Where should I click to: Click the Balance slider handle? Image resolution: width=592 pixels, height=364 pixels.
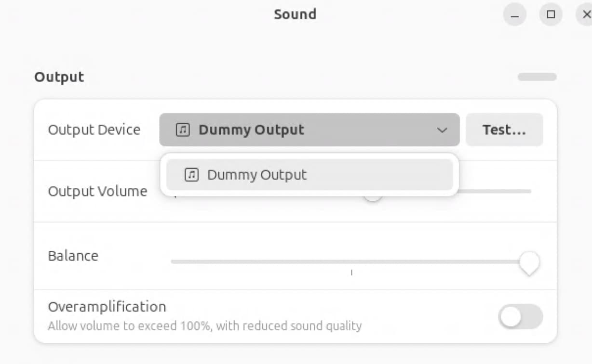[529, 262]
